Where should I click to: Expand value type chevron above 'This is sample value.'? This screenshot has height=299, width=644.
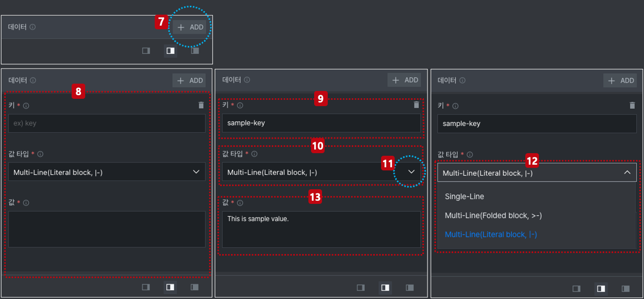[x=411, y=172]
